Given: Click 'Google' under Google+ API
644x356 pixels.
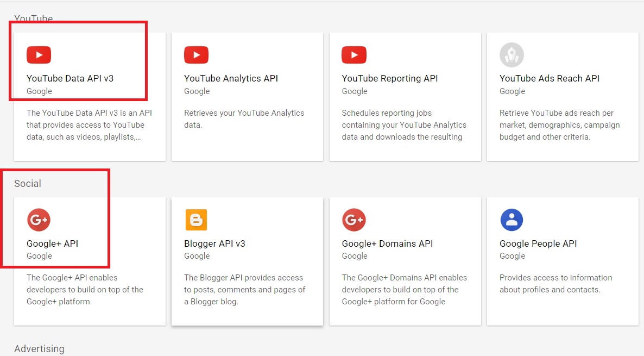Looking at the screenshot, I should pos(39,256).
